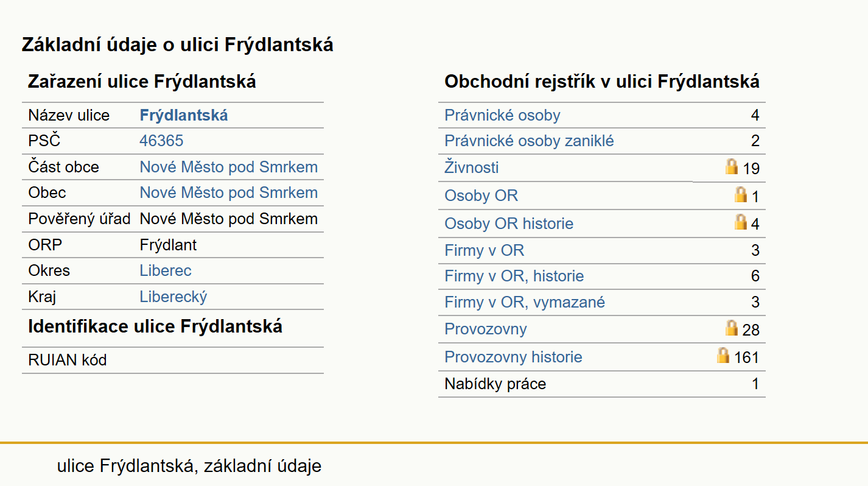The image size is (868, 486).
Task: Click the padlock next to Provozovny historie 161
Action: point(723,355)
